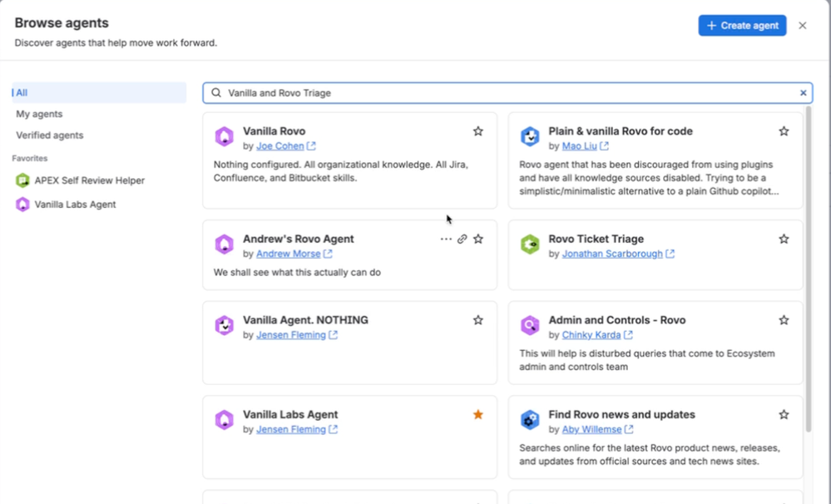The image size is (831, 504).
Task: Copy link for Andrew's Rovo Agent
Action: (x=462, y=239)
